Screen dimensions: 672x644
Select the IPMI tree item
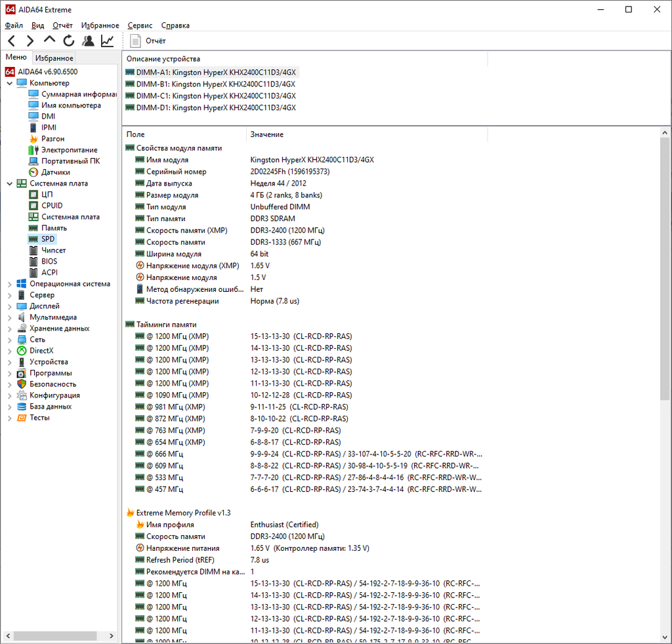43,128
